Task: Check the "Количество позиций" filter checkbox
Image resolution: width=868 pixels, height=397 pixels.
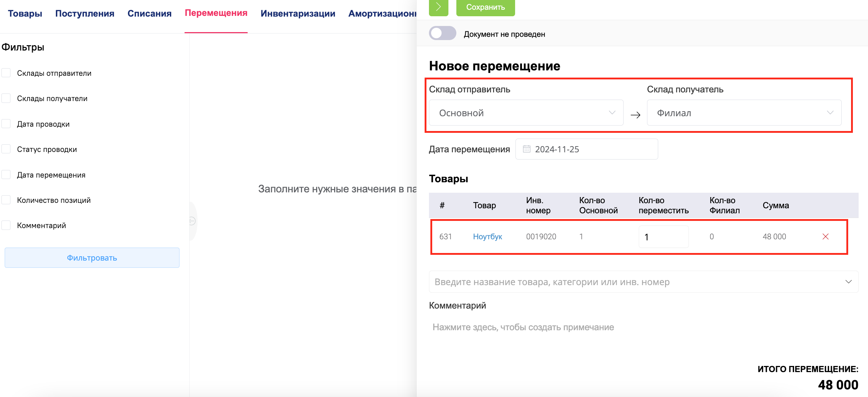Action: (6, 200)
